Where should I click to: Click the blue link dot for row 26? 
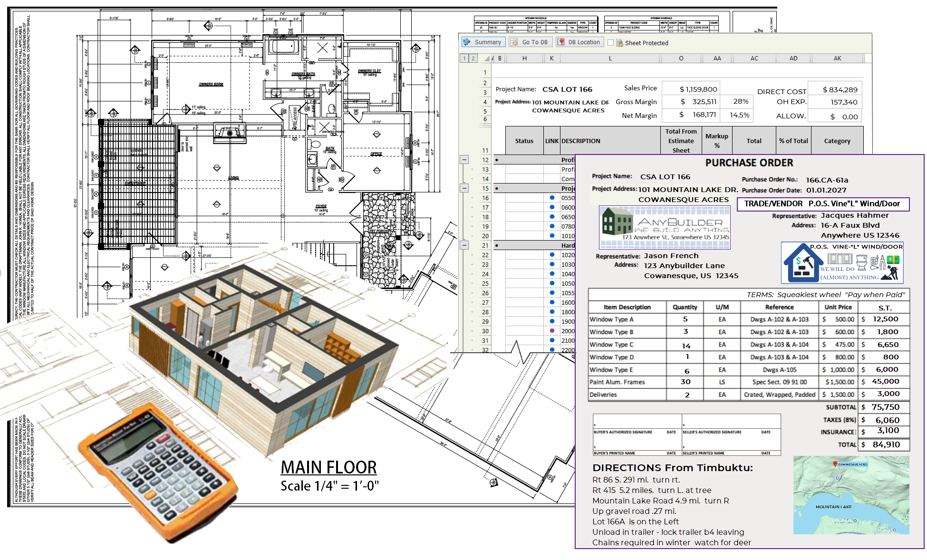tap(552, 293)
